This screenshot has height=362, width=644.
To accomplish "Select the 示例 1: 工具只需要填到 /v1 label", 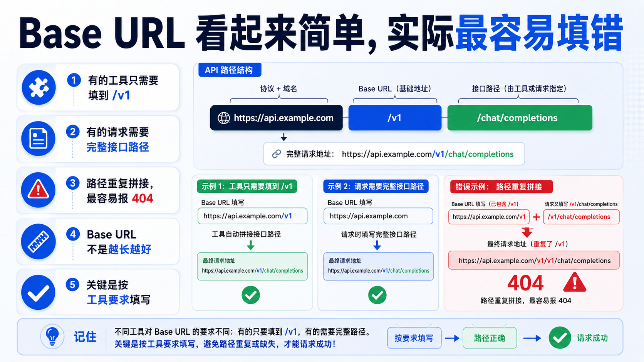I will (x=247, y=186).
